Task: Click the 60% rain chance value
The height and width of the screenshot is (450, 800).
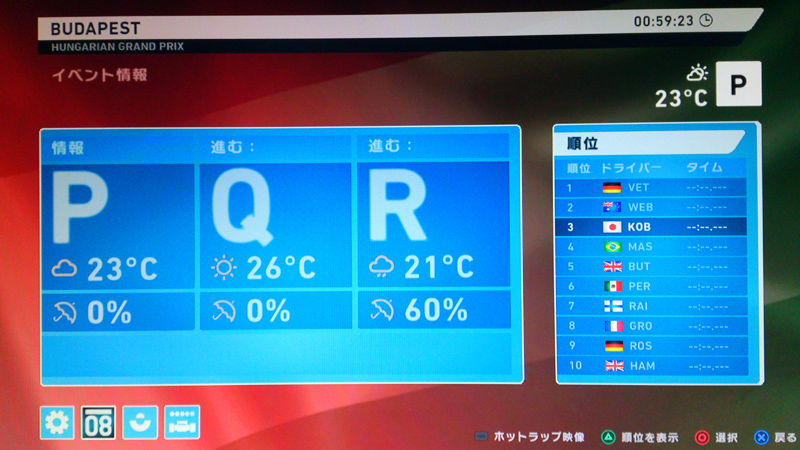Action: coord(436,310)
